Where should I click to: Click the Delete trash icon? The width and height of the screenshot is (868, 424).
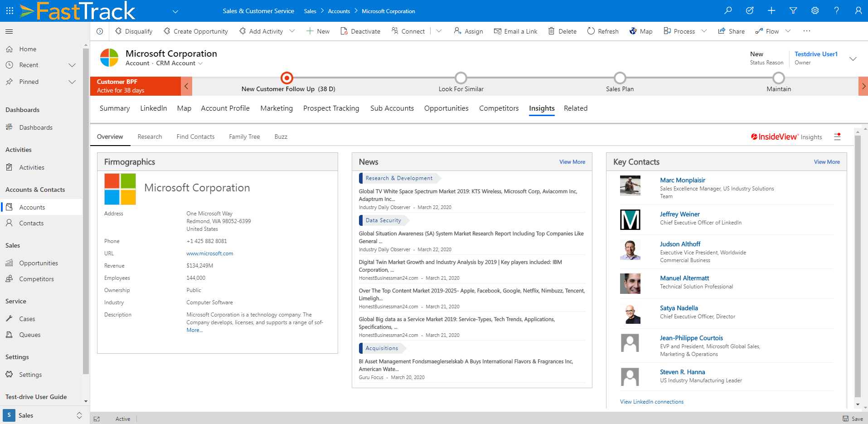[x=551, y=31]
